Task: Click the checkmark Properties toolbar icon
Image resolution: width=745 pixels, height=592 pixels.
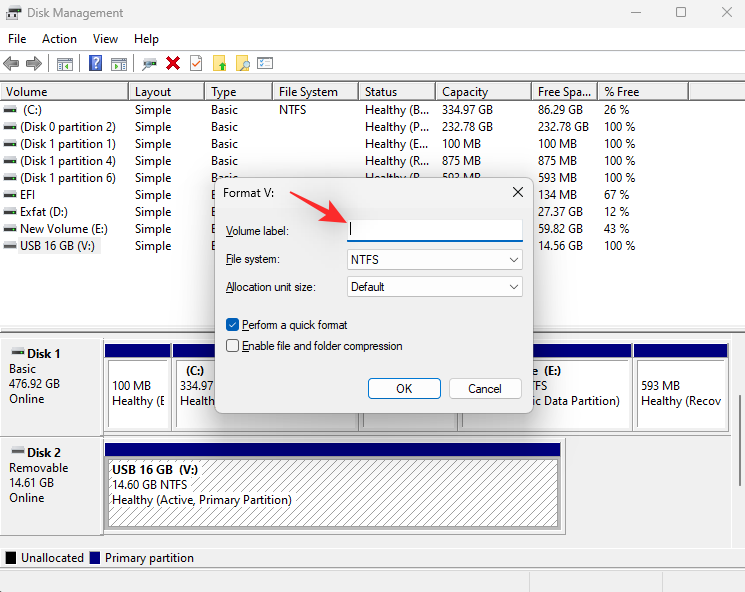Action: tap(196, 63)
